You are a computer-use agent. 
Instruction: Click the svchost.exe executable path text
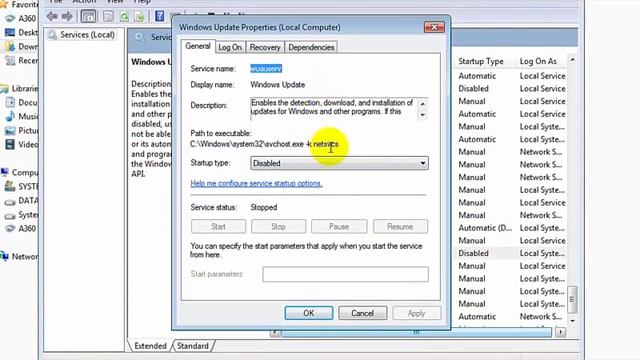[x=264, y=144]
